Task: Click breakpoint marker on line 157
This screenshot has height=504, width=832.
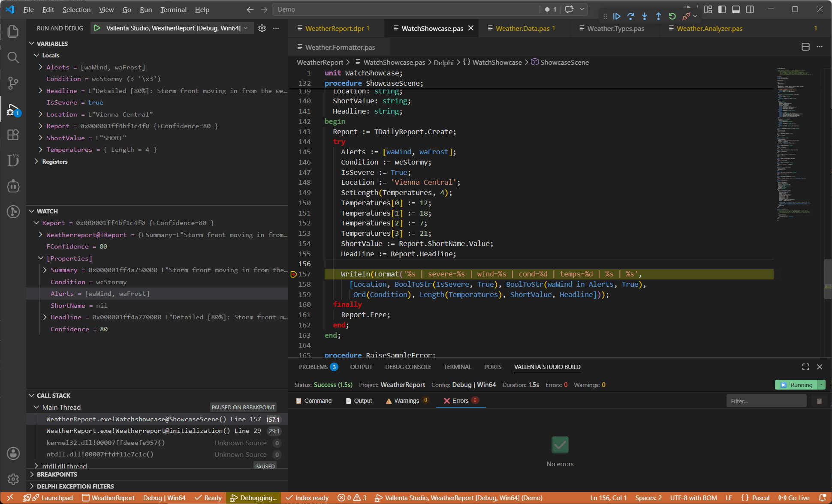Action: click(294, 274)
